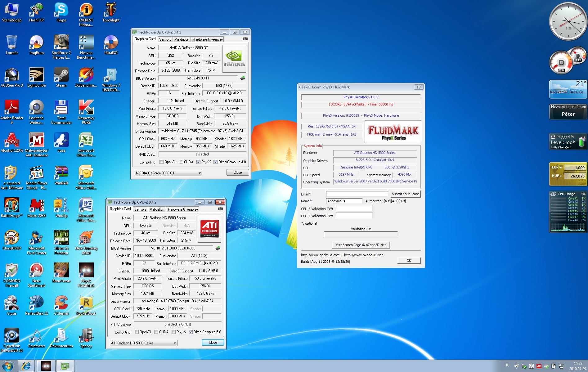The image size is (588, 372).
Task: Switch to Validation tab in NVIDIA GPU-Z
Action: [x=182, y=39]
